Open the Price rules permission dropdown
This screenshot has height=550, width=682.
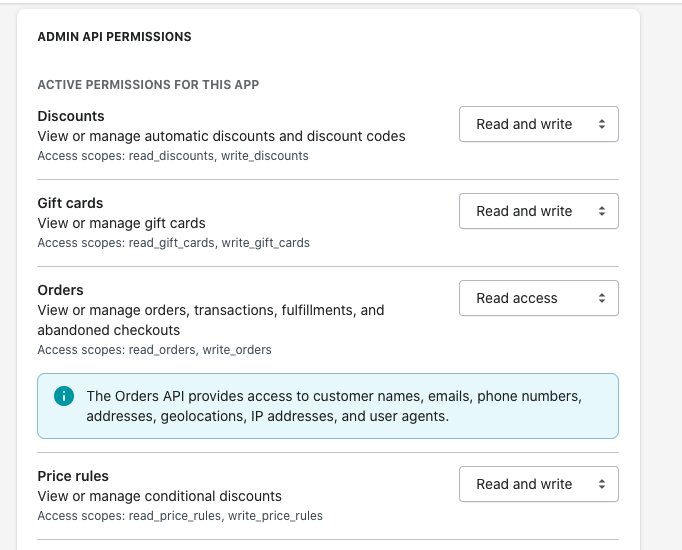pos(538,484)
